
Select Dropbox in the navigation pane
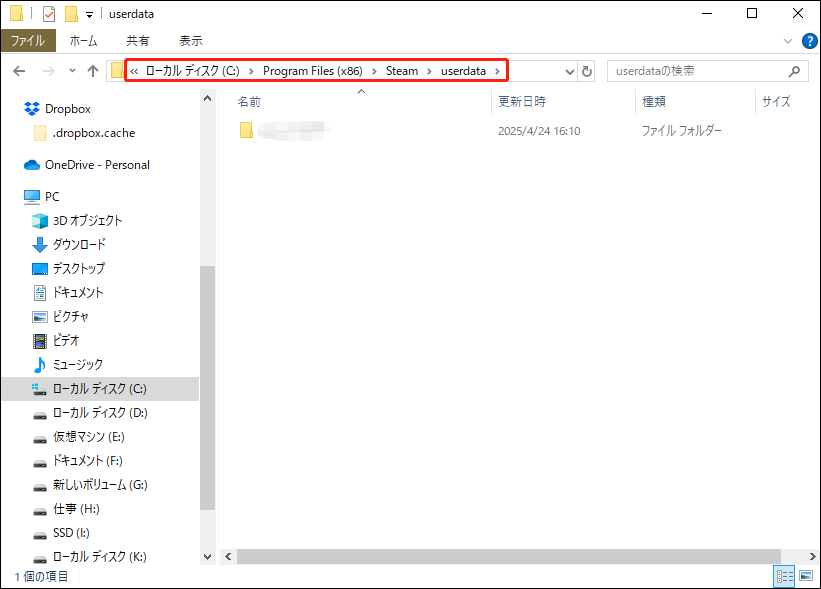click(x=68, y=109)
